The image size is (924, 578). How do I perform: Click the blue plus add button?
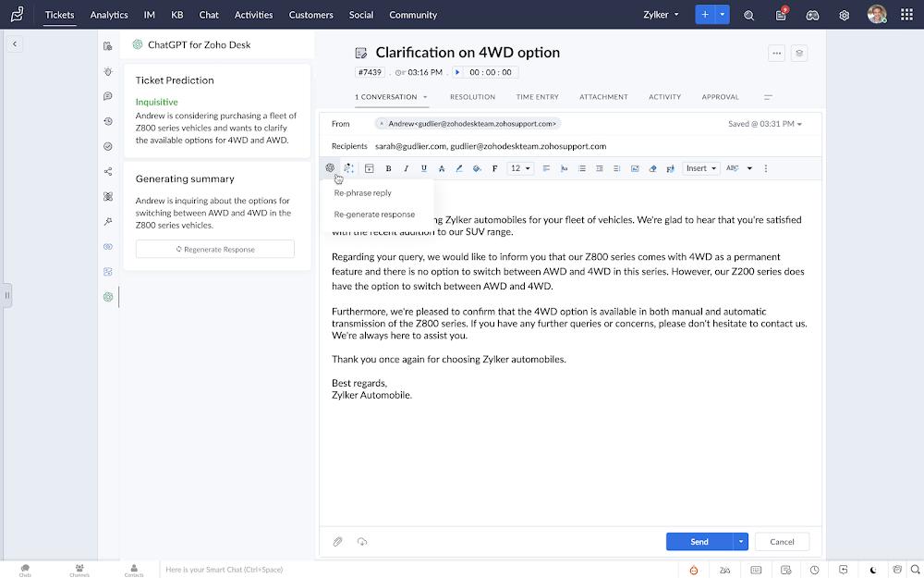pyautogui.click(x=705, y=15)
